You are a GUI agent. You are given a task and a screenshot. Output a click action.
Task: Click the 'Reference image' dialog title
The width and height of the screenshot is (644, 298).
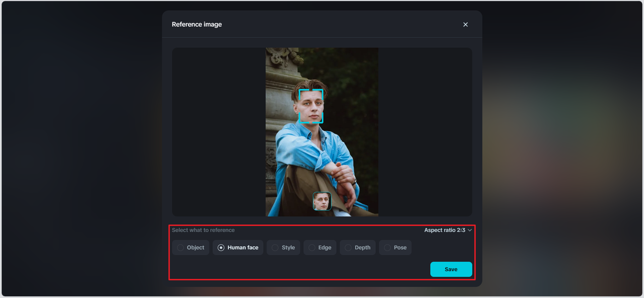click(x=197, y=24)
